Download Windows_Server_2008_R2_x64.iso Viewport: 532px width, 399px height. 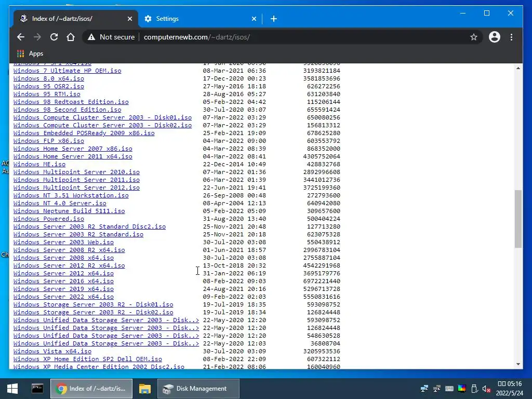[x=69, y=250]
